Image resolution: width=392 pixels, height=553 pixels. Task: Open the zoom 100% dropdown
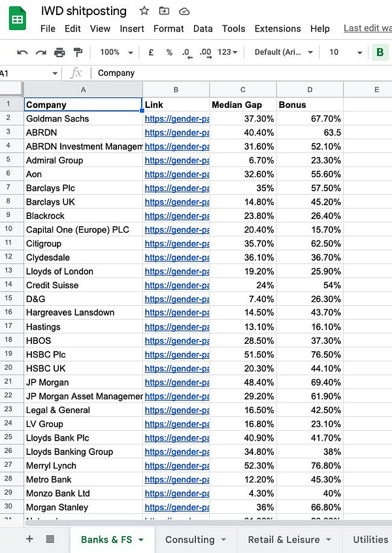[116, 52]
